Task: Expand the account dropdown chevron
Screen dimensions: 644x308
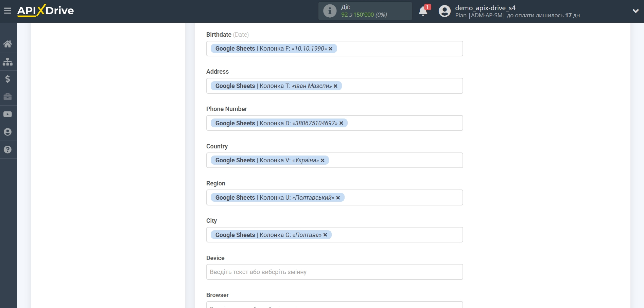Action: [636, 11]
